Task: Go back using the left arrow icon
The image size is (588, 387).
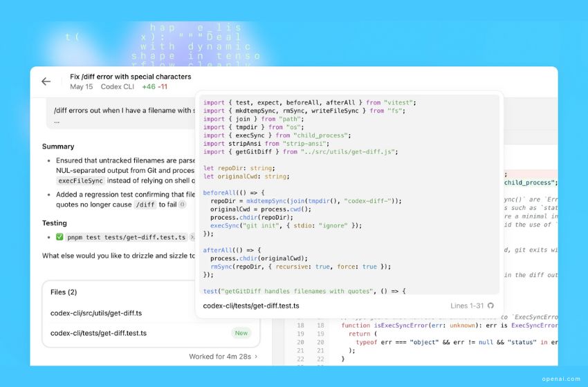Action: (46, 82)
